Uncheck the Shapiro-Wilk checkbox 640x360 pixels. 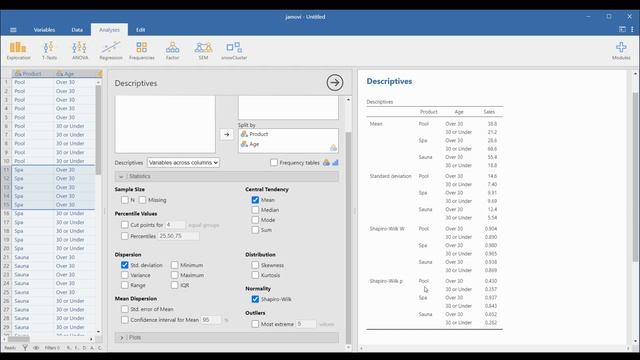click(255, 299)
